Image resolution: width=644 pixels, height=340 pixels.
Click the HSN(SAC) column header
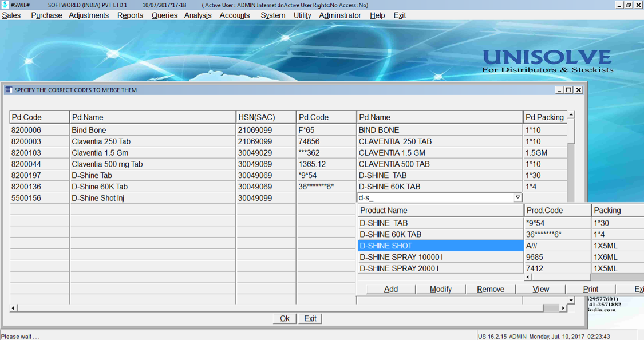[x=266, y=117]
